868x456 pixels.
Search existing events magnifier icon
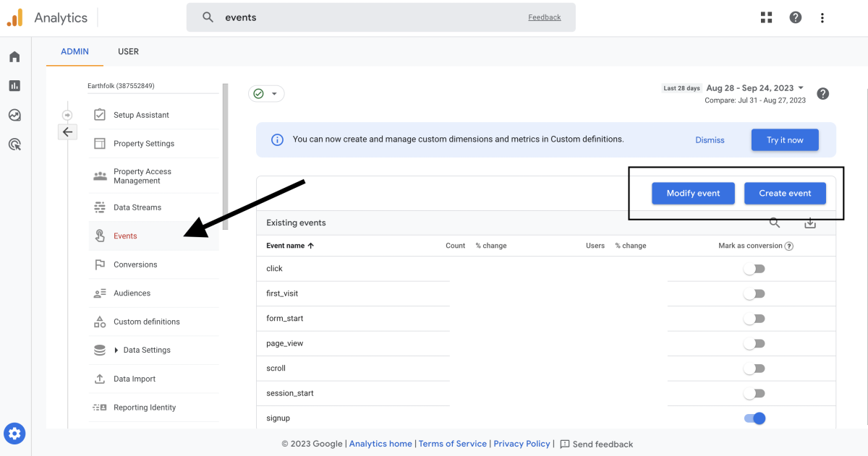click(x=775, y=223)
